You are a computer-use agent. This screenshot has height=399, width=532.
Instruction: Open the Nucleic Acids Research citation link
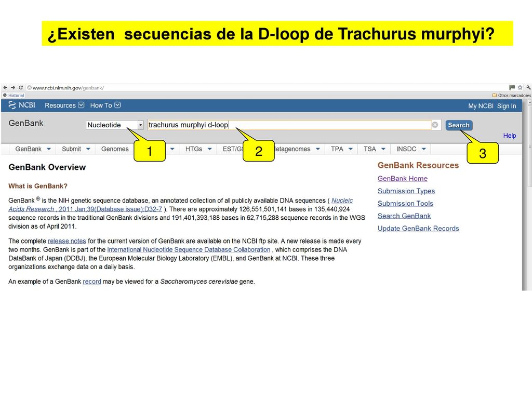[x=180, y=205]
